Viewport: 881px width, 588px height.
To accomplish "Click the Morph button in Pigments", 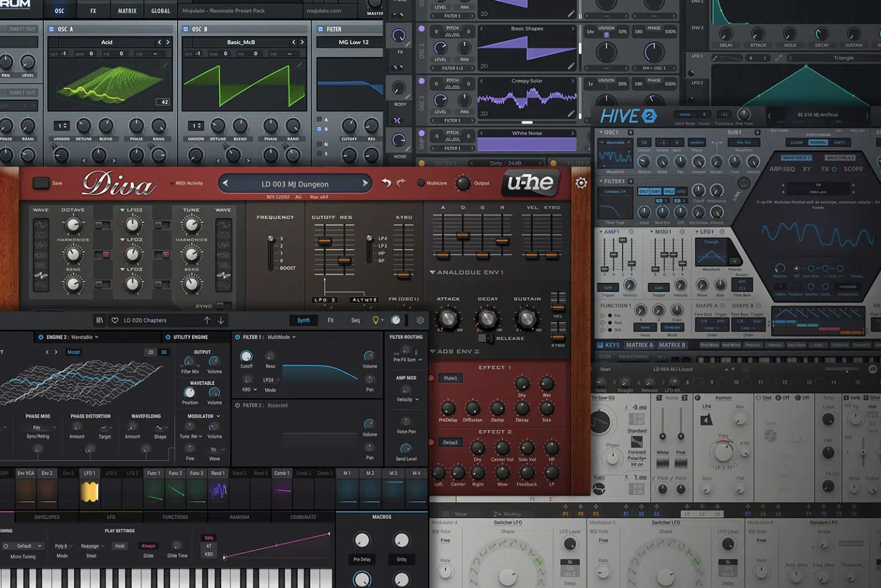I will pos(74,352).
